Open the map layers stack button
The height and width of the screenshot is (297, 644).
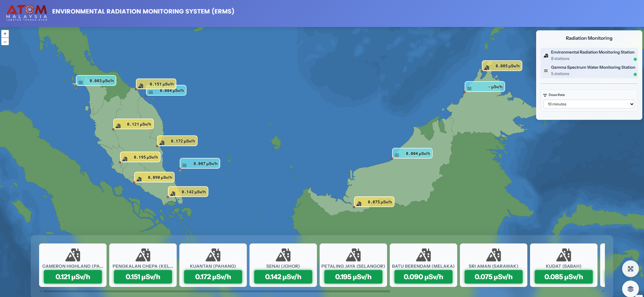(x=630, y=289)
